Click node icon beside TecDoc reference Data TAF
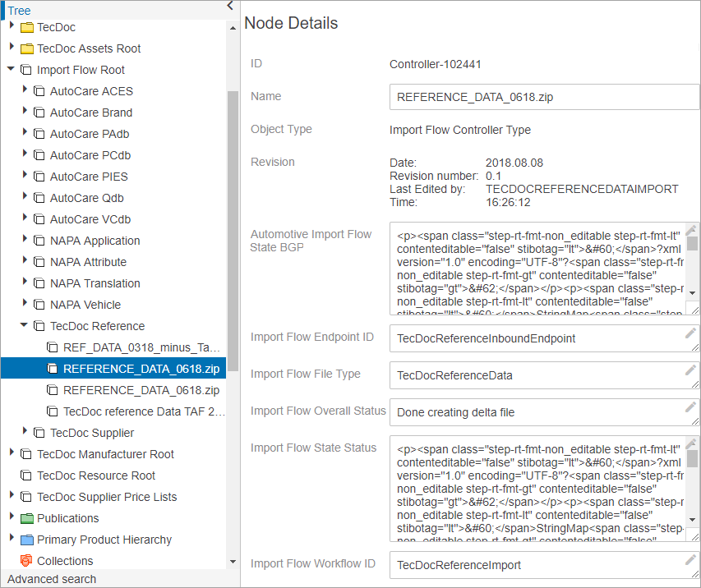Image resolution: width=701 pixels, height=588 pixels. 53,411
